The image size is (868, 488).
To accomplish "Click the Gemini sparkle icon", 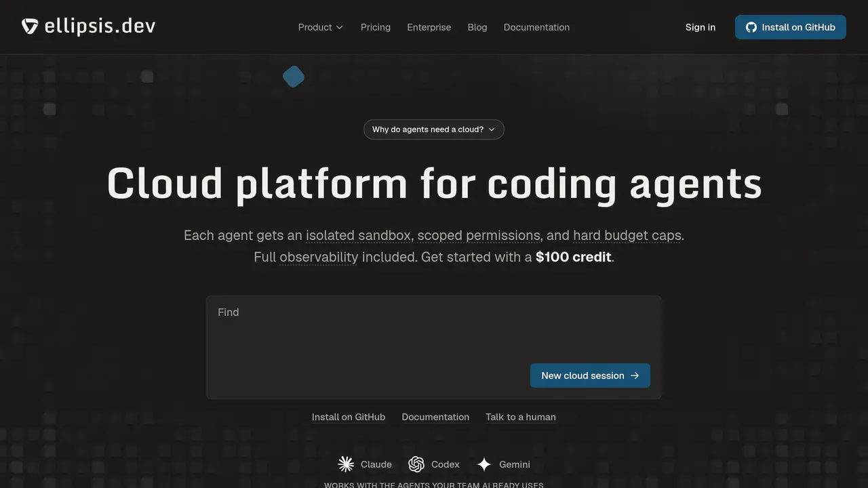I will point(484,464).
